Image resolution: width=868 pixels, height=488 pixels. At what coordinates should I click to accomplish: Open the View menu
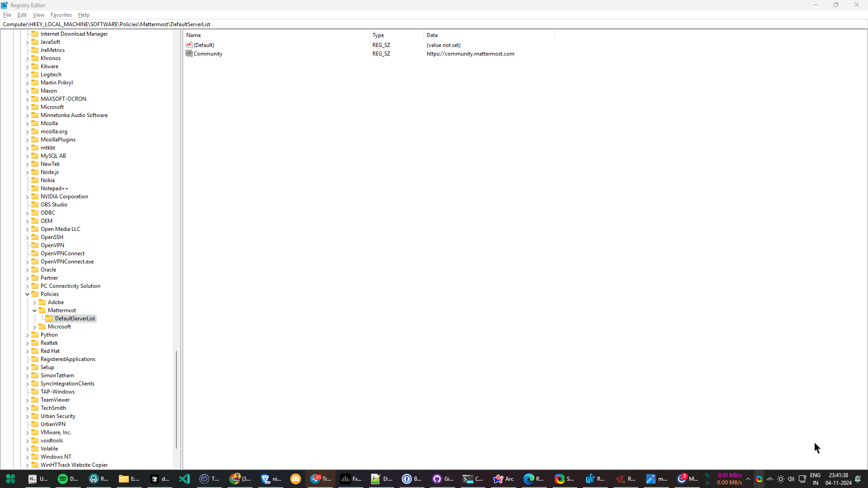click(38, 14)
